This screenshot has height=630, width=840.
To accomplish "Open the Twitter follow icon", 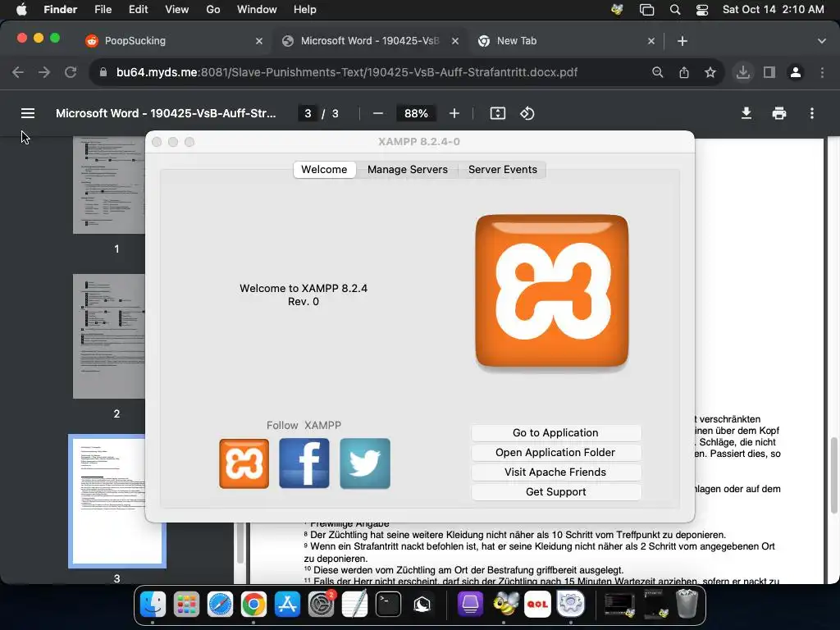I will 365,463.
